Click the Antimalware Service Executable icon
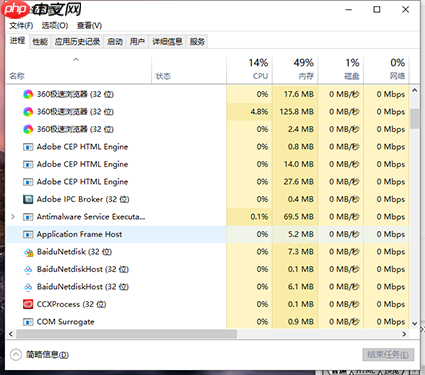 [28, 217]
